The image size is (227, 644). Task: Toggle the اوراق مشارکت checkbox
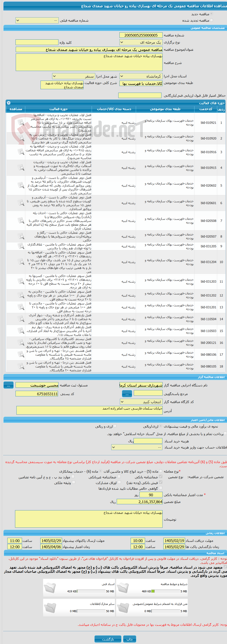[x=119, y=482]
